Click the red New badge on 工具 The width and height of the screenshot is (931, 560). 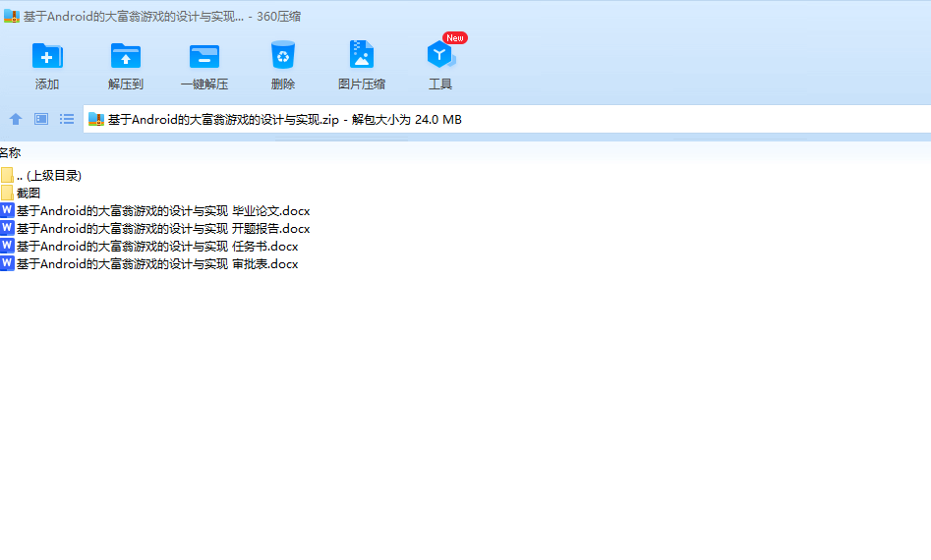coord(455,38)
